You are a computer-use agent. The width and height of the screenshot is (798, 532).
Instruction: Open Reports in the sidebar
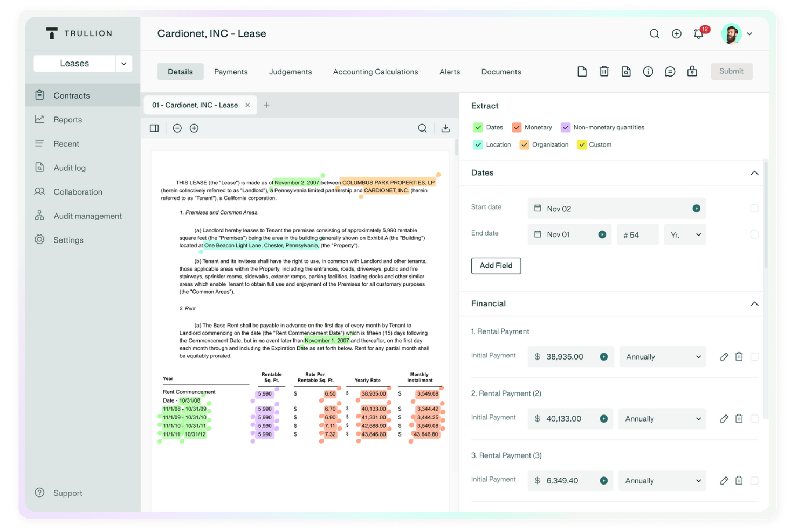click(x=82, y=120)
